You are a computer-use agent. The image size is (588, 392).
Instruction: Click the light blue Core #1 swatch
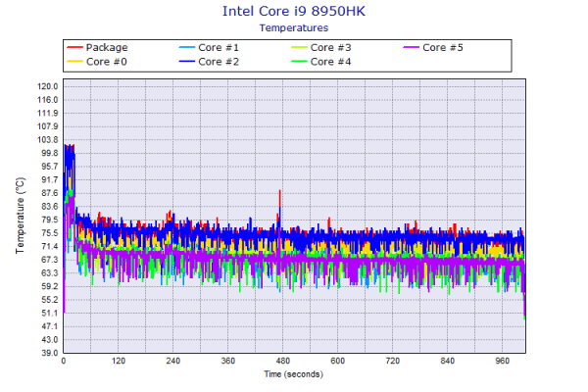pyautogui.click(x=187, y=47)
